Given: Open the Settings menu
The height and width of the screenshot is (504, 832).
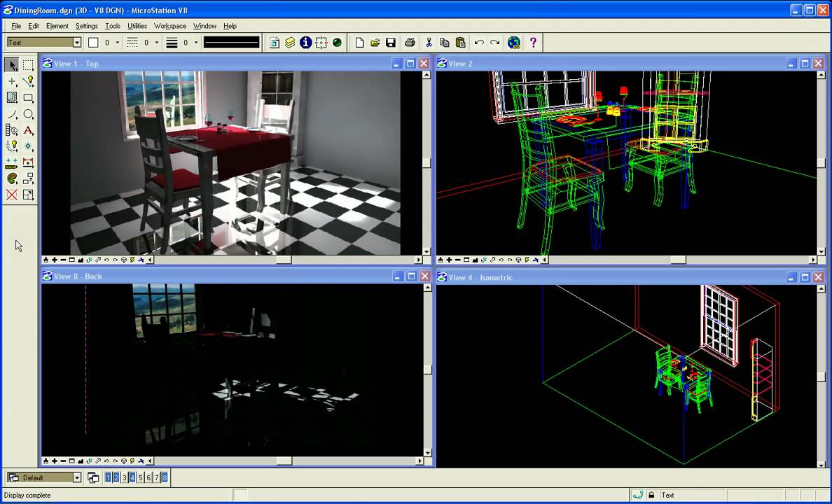Looking at the screenshot, I should [x=86, y=26].
